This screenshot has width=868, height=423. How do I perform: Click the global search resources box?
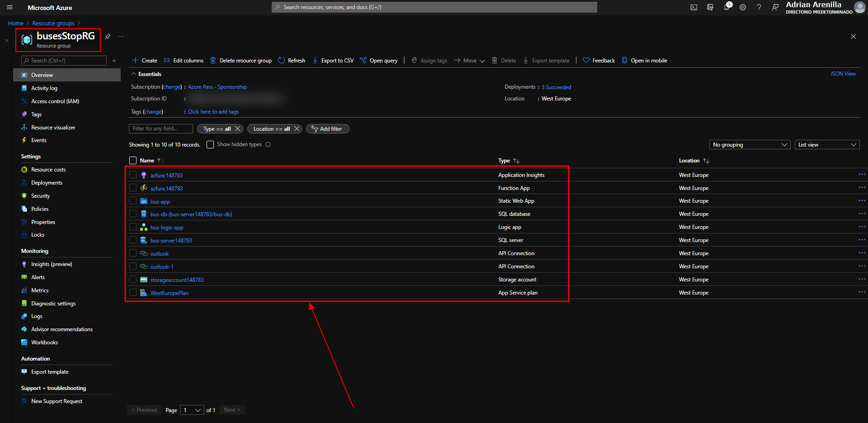pyautogui.click(x=434, y=7)
